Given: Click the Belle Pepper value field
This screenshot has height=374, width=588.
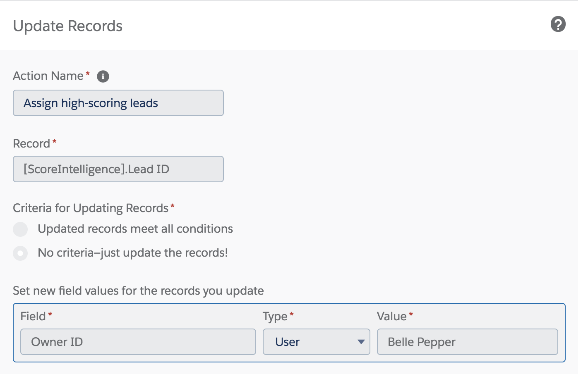Looking at the screenshot, I should pos(467,342).
